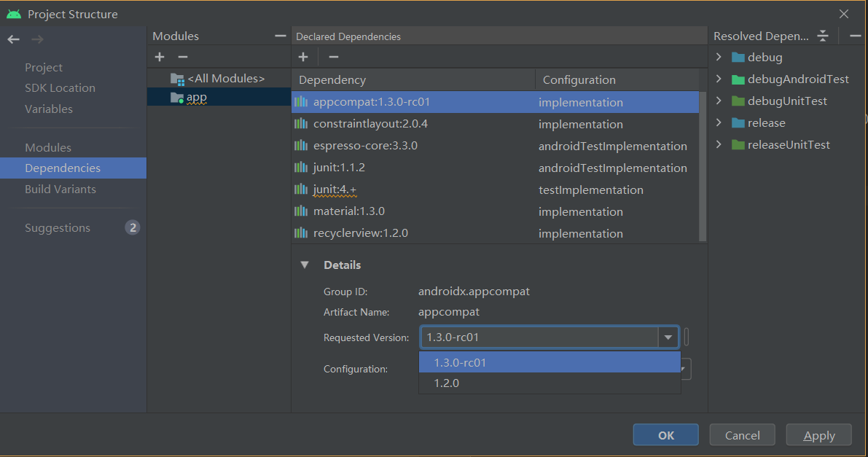Click the debugAndroidTest folder icon
868x457 pixels.
738,79
